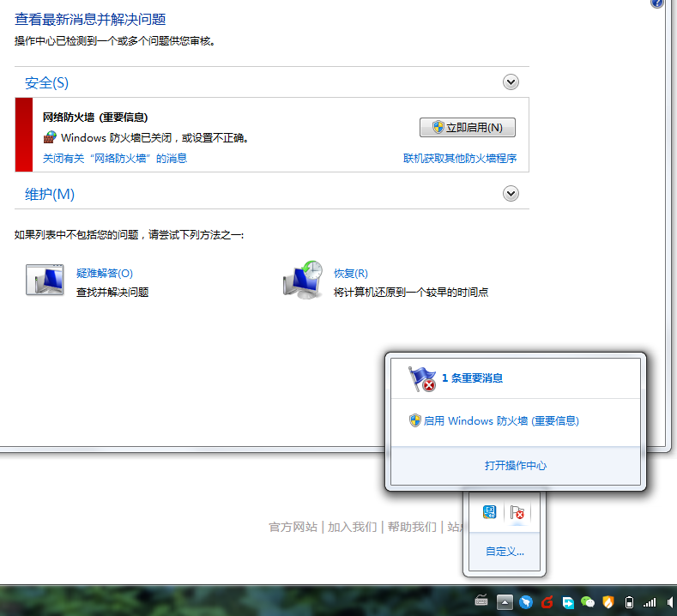The height and width of the screenshot is (616, 677).
Task: Click the Action Center flag icon in overflow
Action: [x=517, y=512]
